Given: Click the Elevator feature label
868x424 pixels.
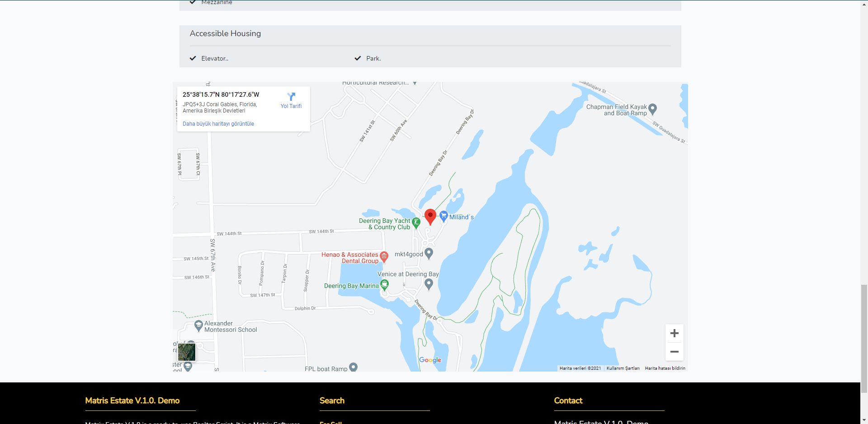Looking at the screenshot, I should 215,58.
